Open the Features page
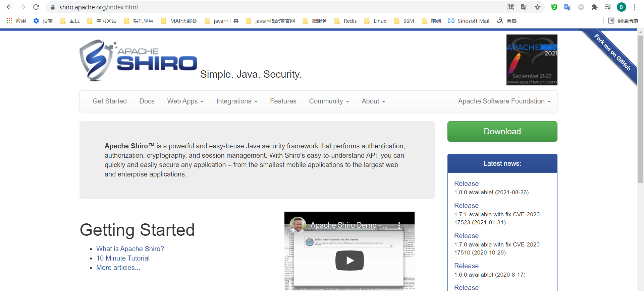644x291 pixels. [x=283, y=101]
